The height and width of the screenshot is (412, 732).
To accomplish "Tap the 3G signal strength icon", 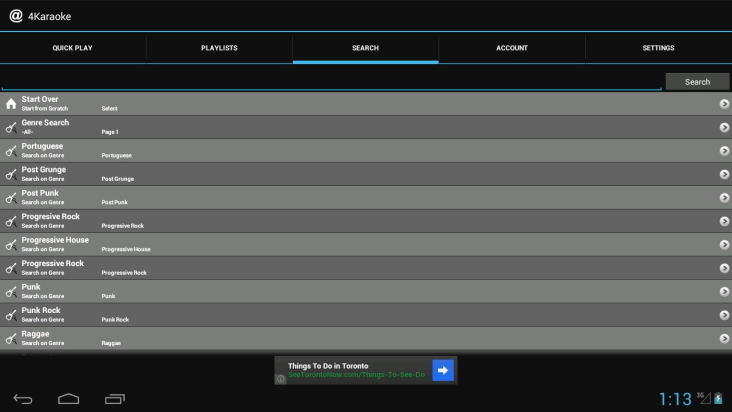I will pos(704,398).
